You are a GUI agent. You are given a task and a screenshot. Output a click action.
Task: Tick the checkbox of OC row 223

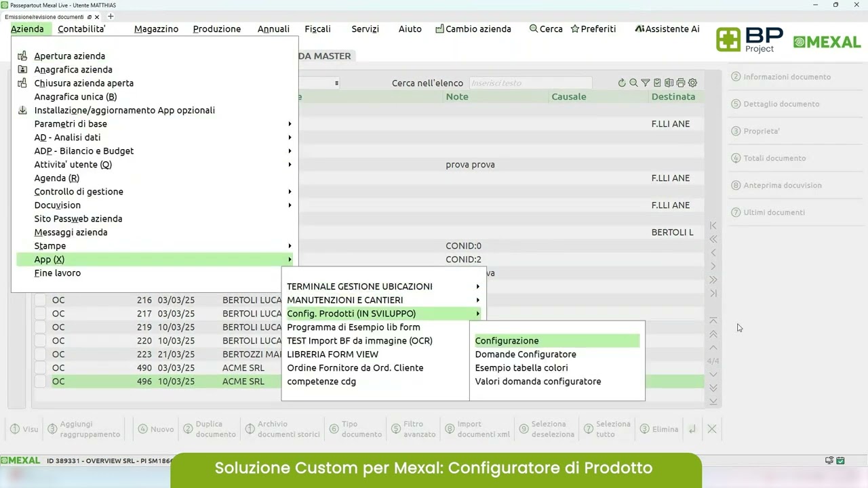point(41,354)
